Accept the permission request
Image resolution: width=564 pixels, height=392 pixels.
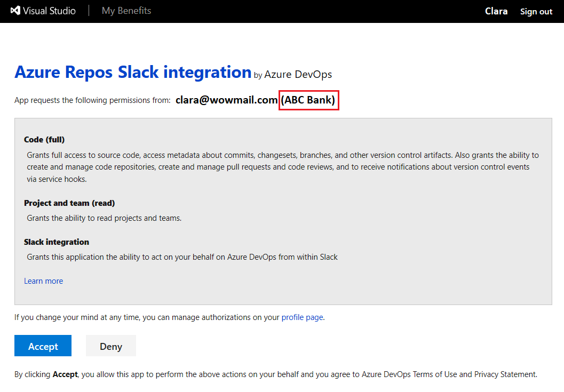(x=43, y=346)
